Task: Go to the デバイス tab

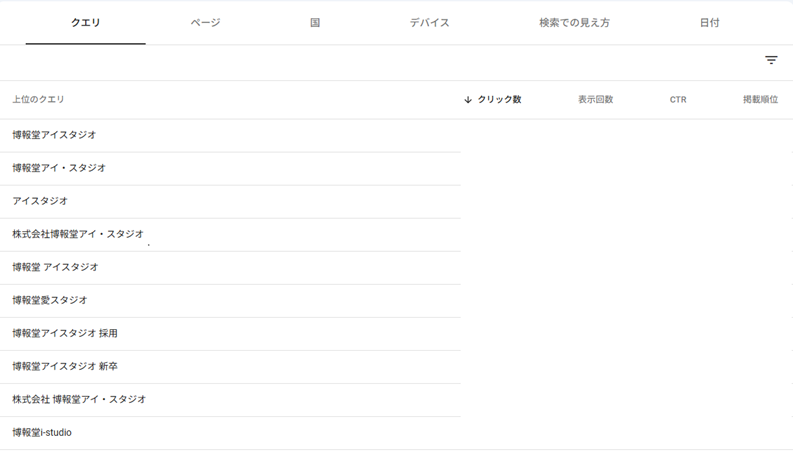Action: [x=429, y=23]
